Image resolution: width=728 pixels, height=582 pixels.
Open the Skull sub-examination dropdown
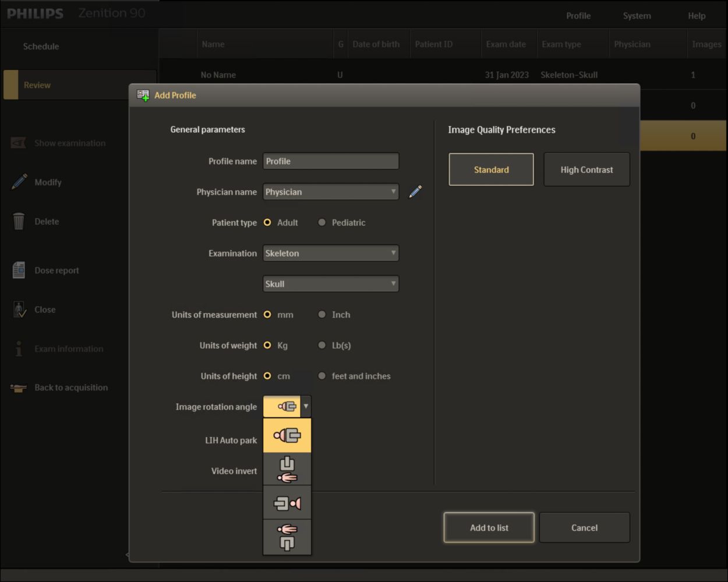pyautogui.click(x=331, y=284)
